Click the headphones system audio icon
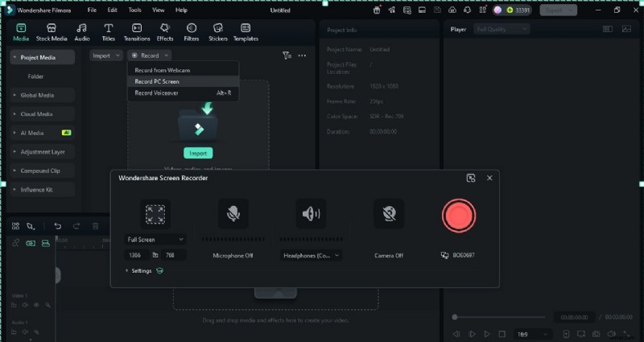 click(311, 213)
